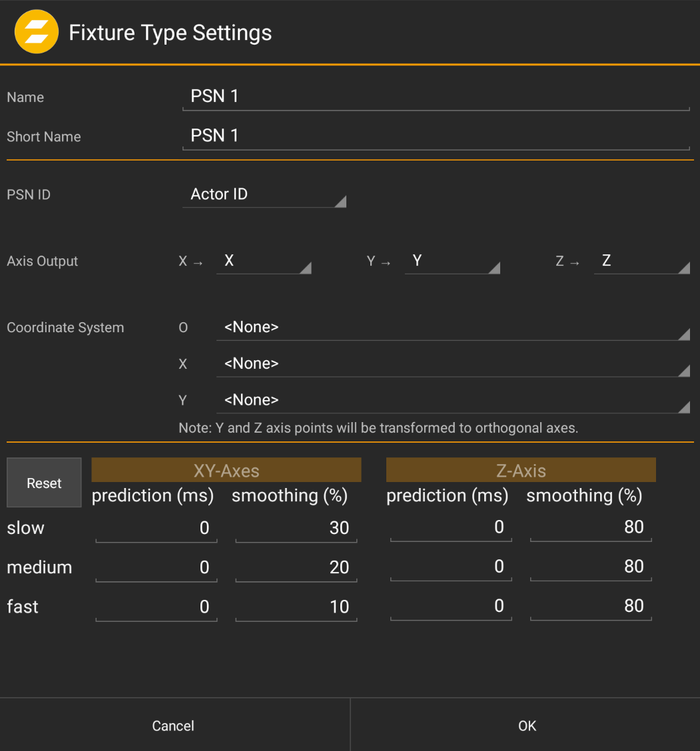The height and width of the screenshot is (751, 700).
Task: Cancel the fixture settings dialog
Action: (x=173, y=726)
